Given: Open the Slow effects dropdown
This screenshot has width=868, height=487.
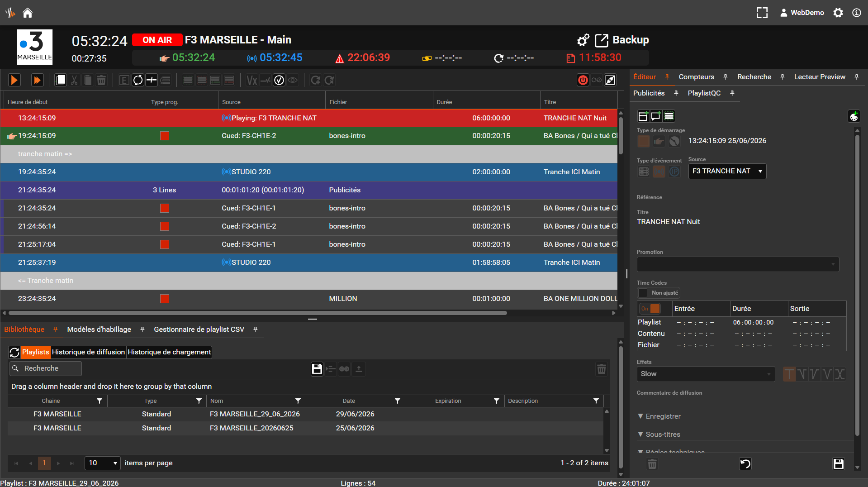Looking at the screenshot, I should 706,374.
